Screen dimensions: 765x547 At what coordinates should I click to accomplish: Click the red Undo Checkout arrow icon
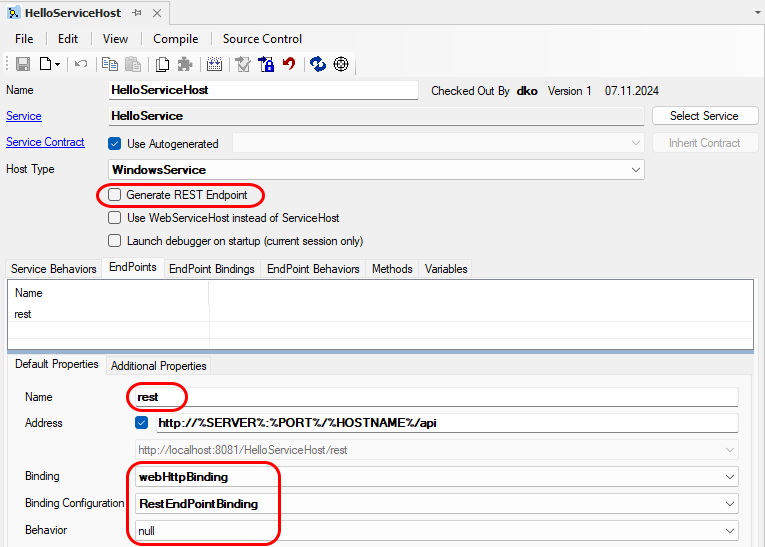[x=289, y=63]
